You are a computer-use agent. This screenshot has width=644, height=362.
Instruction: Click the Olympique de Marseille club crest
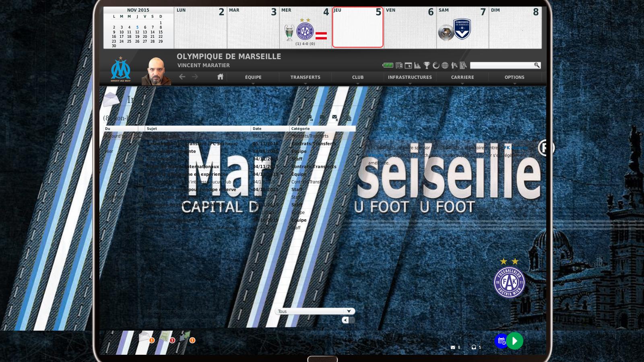(121, 69)
